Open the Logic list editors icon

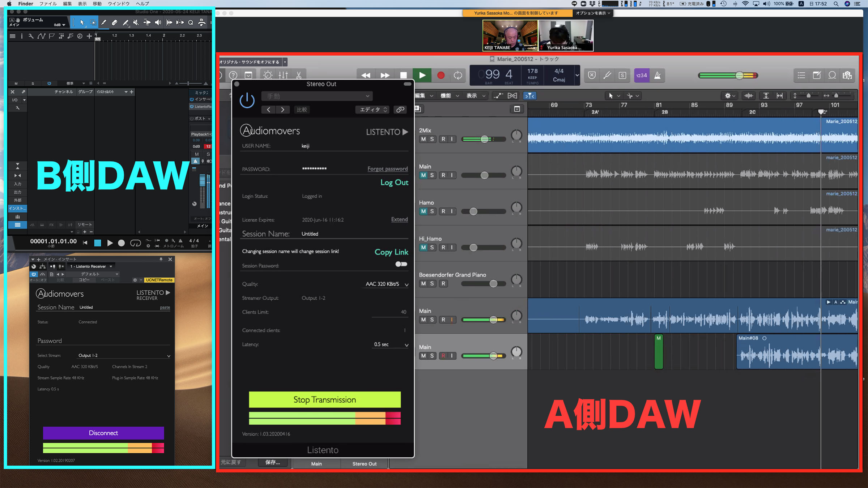(801, 75)
